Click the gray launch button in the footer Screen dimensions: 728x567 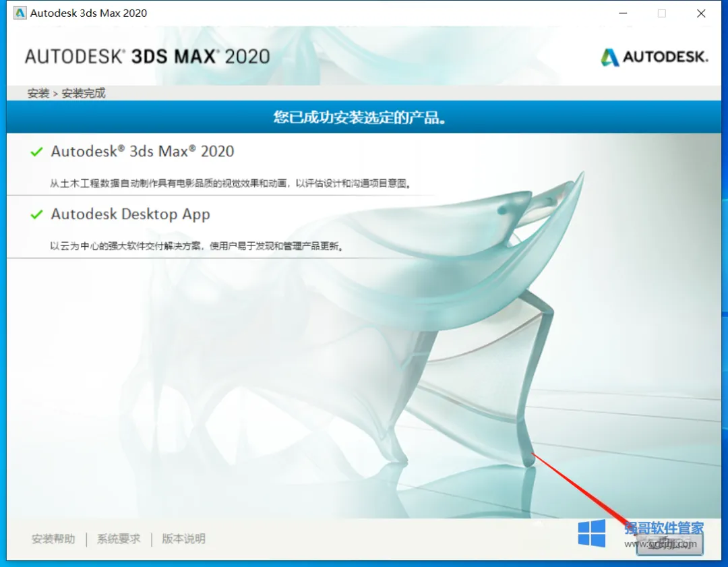[x=669, y=543]
